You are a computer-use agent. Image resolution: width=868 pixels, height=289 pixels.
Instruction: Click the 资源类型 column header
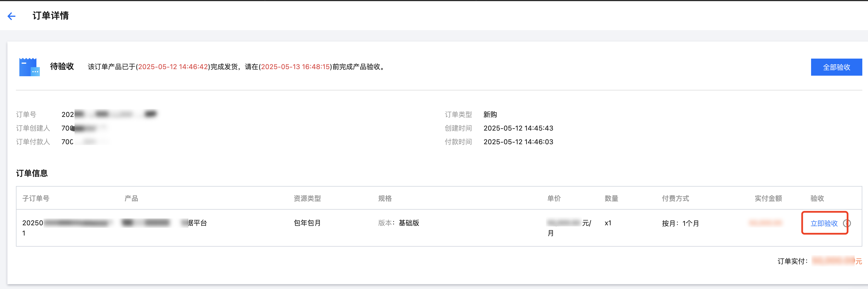click(307, 198)
